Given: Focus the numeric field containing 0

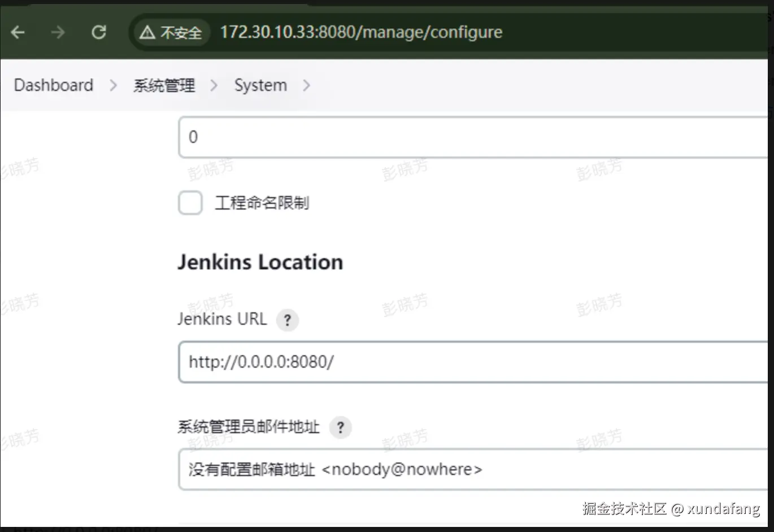Looking at the screenshot, I should pos(473,137).
